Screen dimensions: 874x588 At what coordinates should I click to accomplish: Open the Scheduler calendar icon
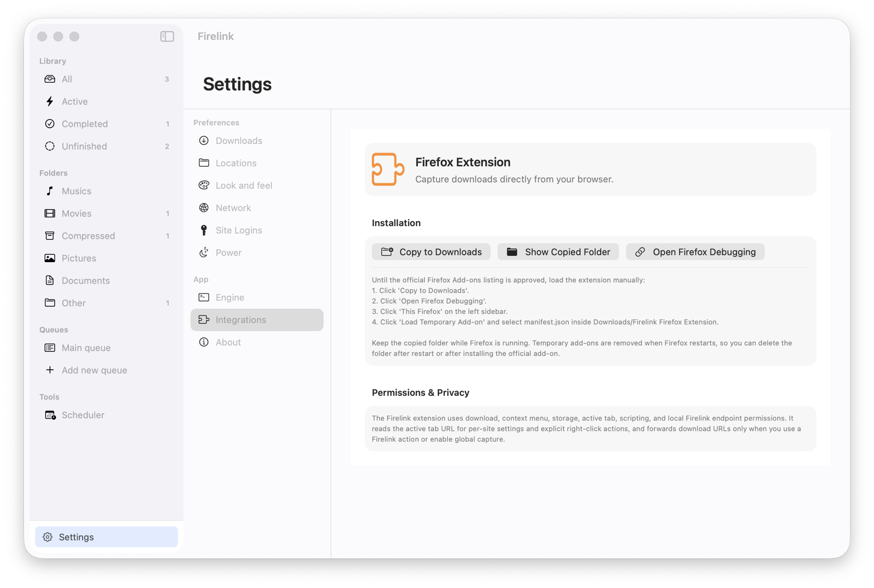click(x=50, y=415)
